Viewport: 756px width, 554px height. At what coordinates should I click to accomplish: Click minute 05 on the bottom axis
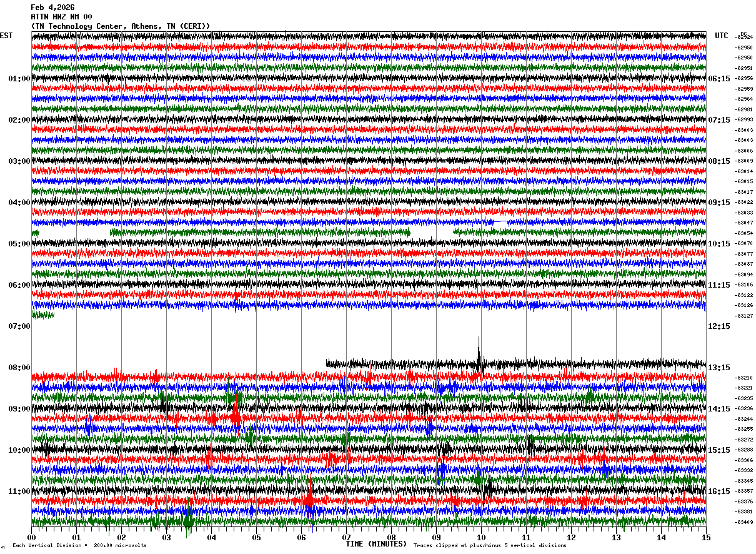(x=256, y=537)
